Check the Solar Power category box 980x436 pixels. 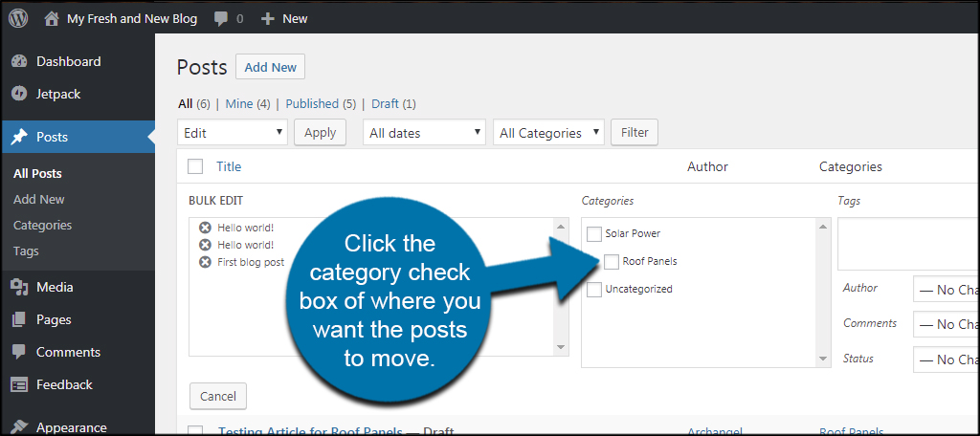[594, 233]
